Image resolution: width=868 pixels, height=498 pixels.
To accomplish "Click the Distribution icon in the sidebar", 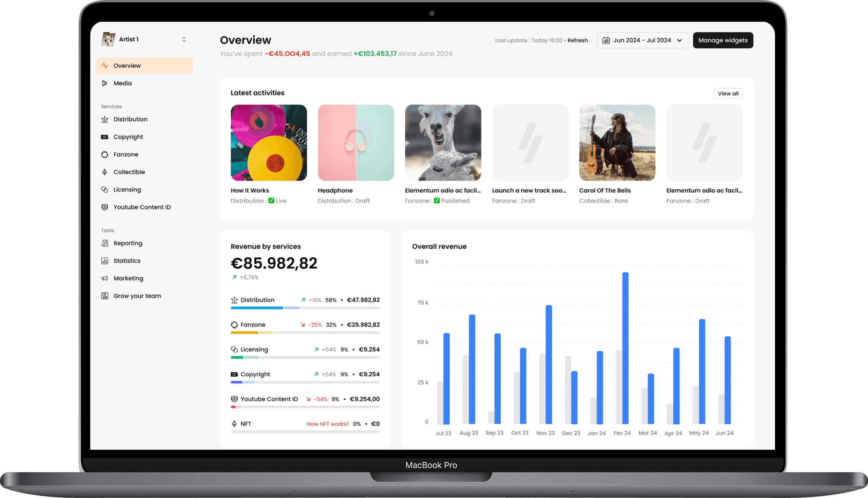I will [104, 119].
